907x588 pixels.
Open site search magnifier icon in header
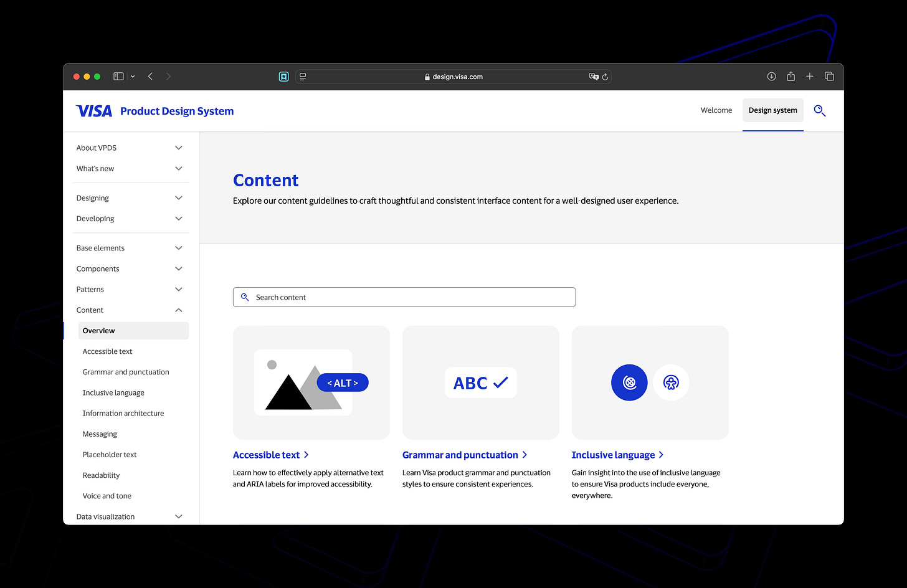(x=820, y=111)
